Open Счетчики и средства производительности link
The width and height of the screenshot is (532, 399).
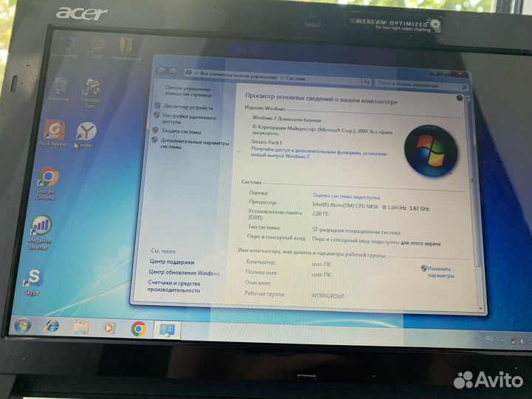(x=174, y=287)
